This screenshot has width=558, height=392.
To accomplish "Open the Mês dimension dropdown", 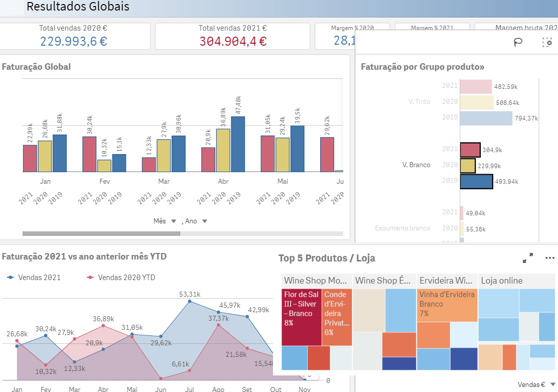I will tap(165, 221).
